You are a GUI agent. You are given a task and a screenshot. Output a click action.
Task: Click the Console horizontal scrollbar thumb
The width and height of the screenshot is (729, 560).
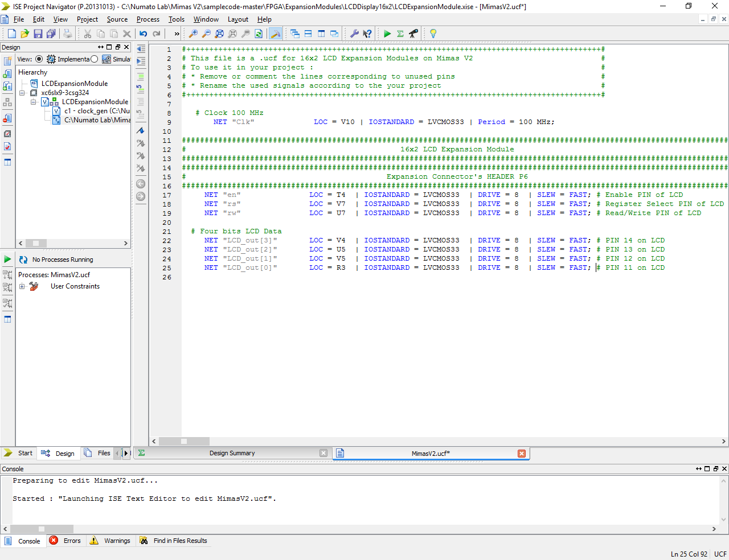click(42, 529)
